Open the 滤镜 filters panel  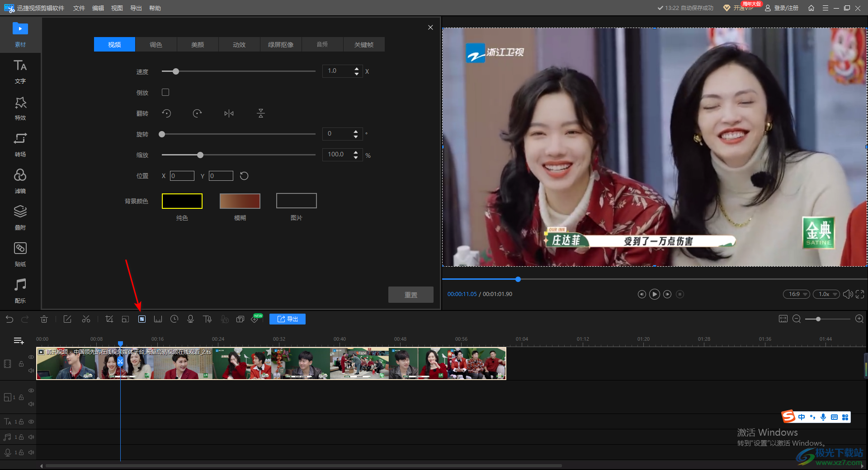click(20, 181)
